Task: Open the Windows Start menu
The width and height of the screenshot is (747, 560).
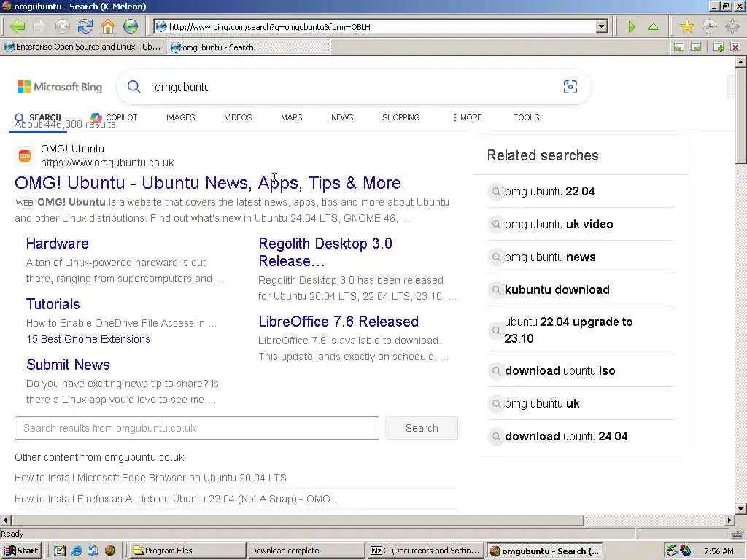Action: [21, 551]
